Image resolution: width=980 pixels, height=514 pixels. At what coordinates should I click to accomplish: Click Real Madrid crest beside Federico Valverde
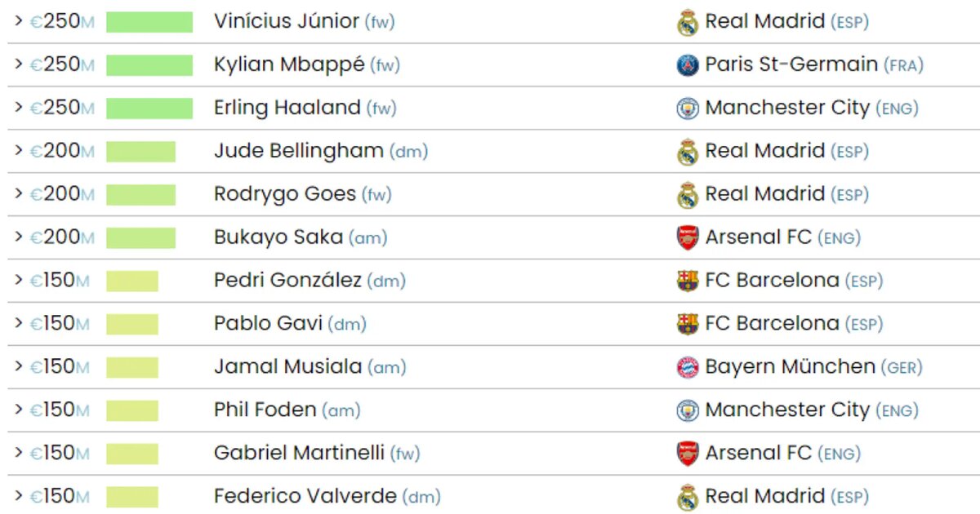coord(688,497)
